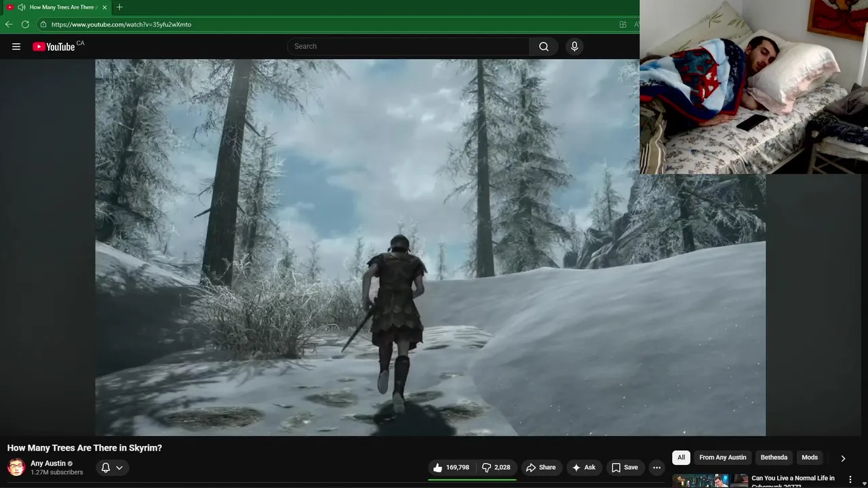This screenshot has height=488, width=868.
Task: Focus the YouTube search field
Action: 408,46
